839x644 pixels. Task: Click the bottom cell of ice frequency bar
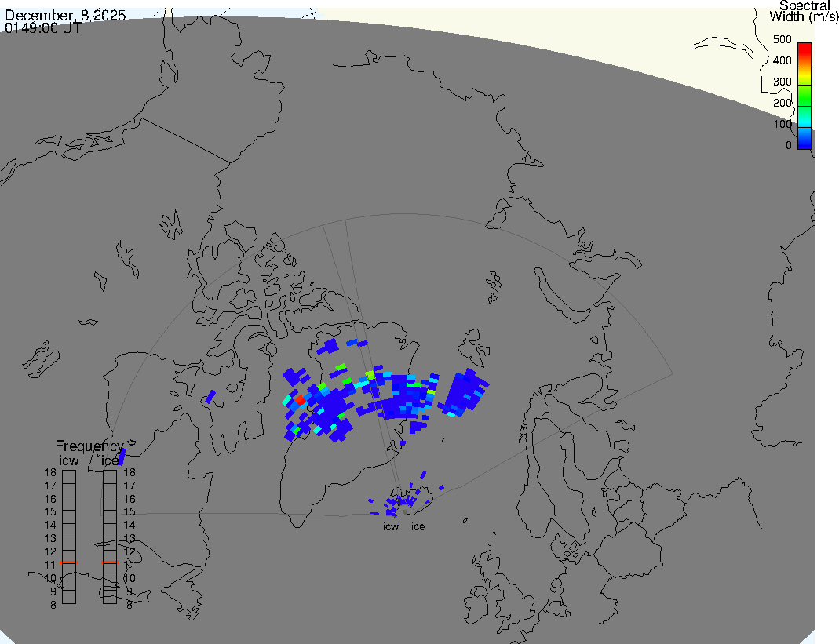pos(110,597)
